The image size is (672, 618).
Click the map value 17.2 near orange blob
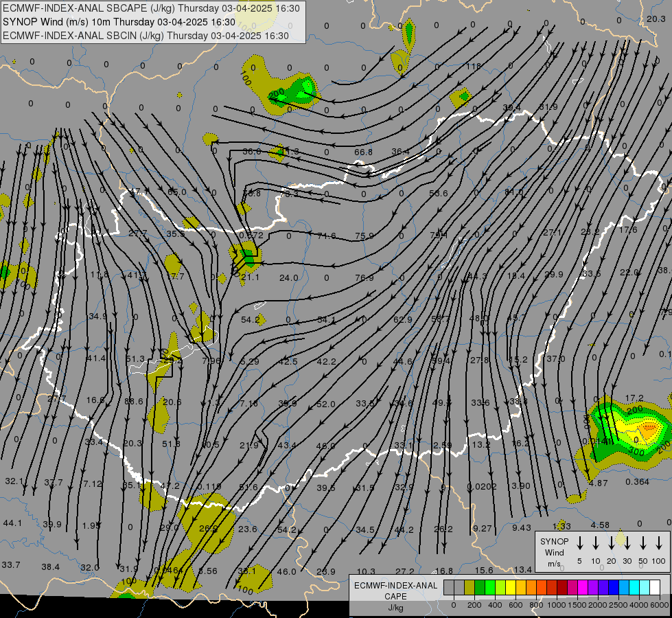click(x=634, y=398)
